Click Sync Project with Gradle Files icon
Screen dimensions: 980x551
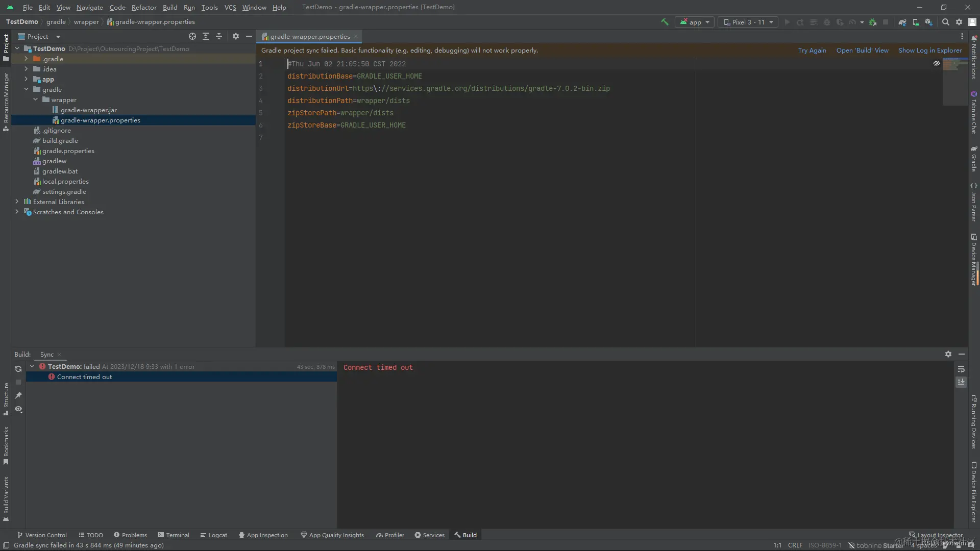click(x=902, y=22)
